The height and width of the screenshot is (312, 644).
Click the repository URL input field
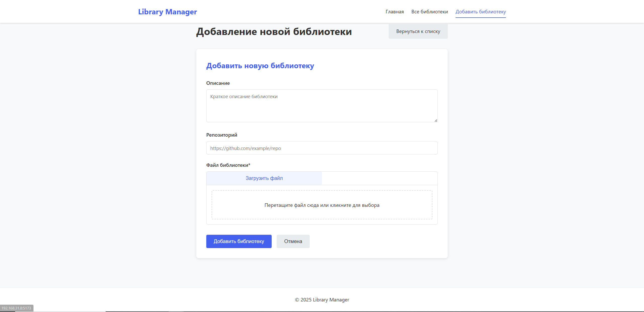click(322, 148)
